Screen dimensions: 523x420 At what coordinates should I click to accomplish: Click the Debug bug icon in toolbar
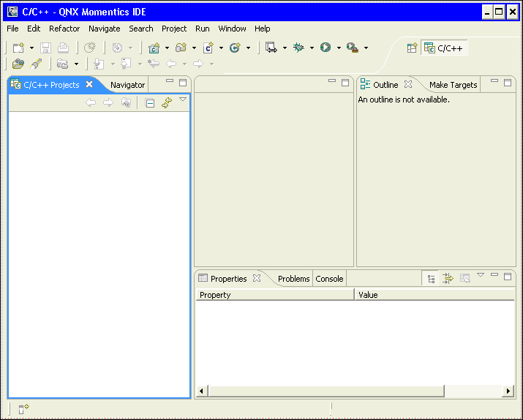[x=298, y=48]
